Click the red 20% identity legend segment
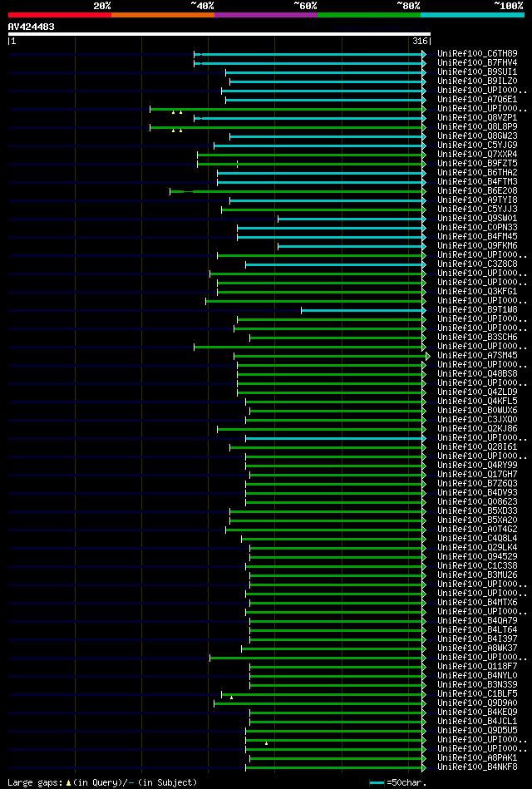This screenshot has width=532, height=789. [59, 15]
